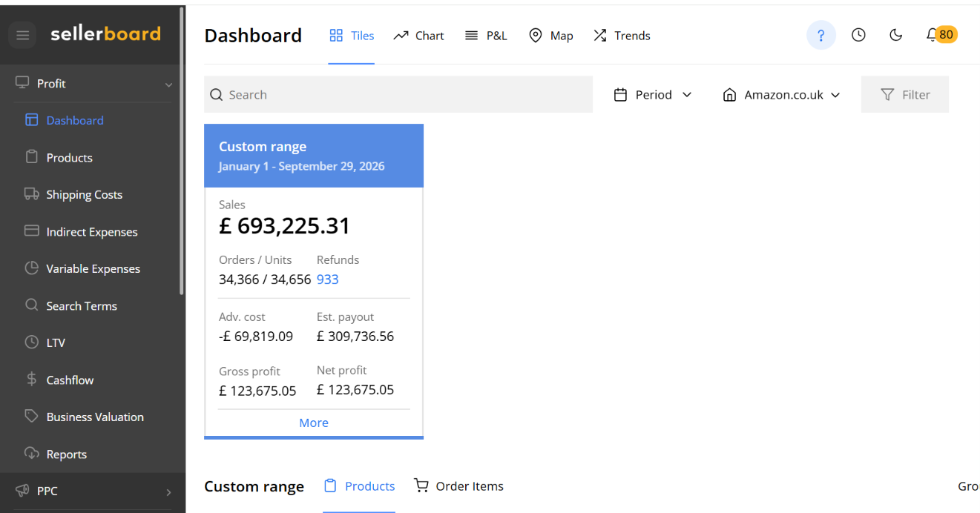Open the 933 refunds link

click(328, 279)
